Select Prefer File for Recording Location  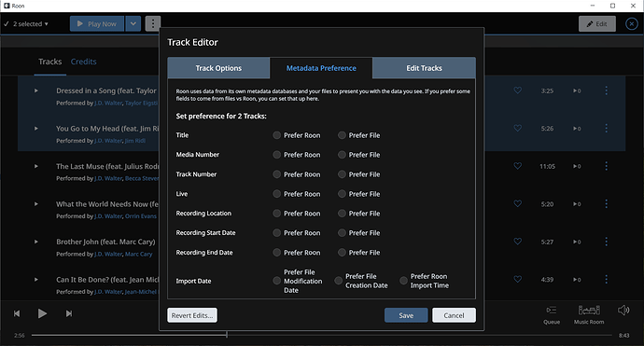pyautogui.click(x=342, y=214)
